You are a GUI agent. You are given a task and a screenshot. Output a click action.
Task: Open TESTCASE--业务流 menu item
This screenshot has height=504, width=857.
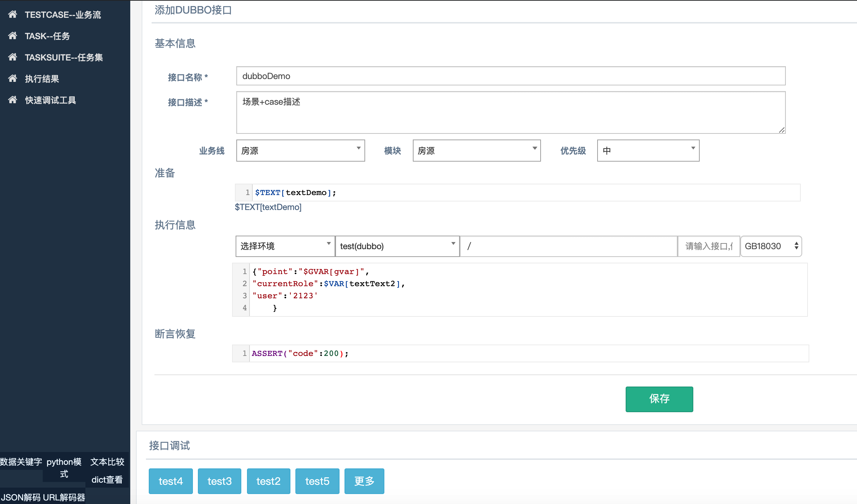(63, 15)
